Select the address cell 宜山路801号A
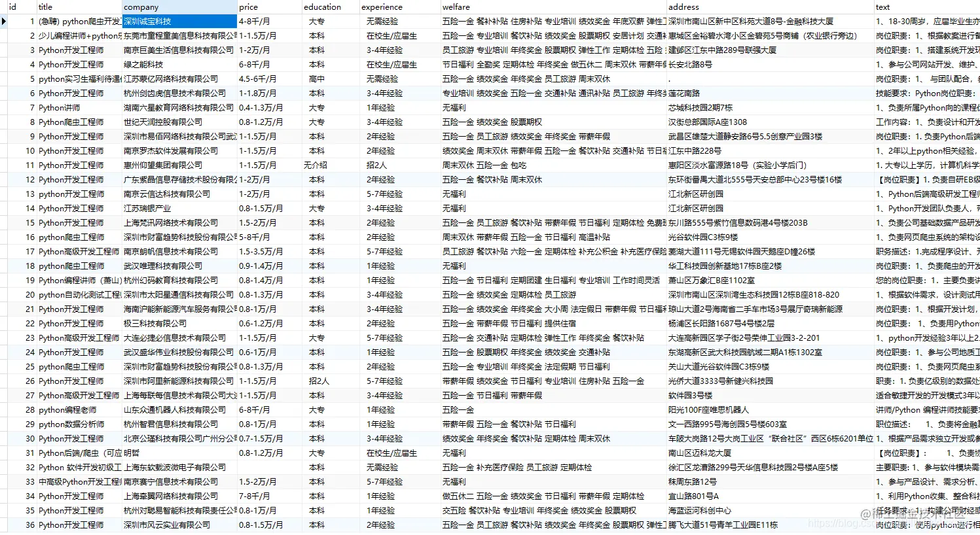Image resolution: width=980 pixels, height=535 pixels. [770, 496]
